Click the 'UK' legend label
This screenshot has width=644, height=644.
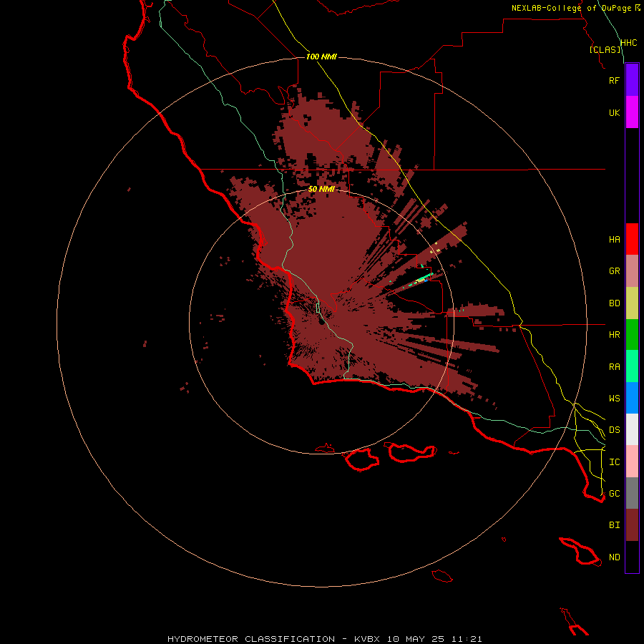(x=614, y=112)
